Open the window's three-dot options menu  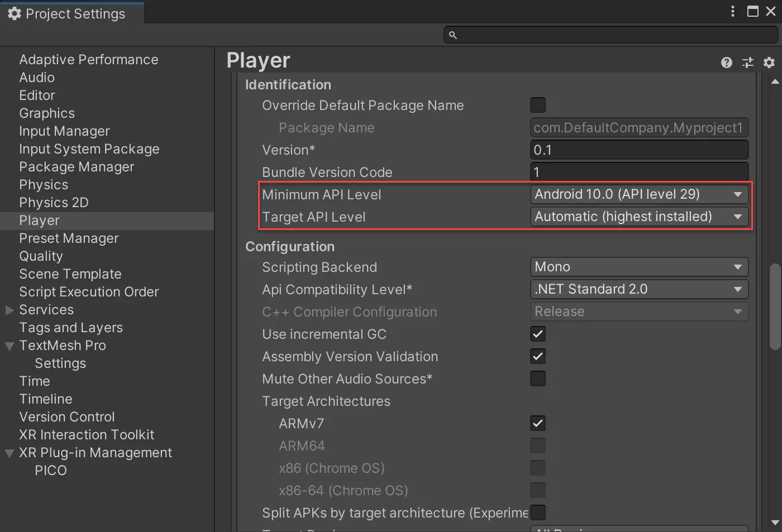point(733,12)
